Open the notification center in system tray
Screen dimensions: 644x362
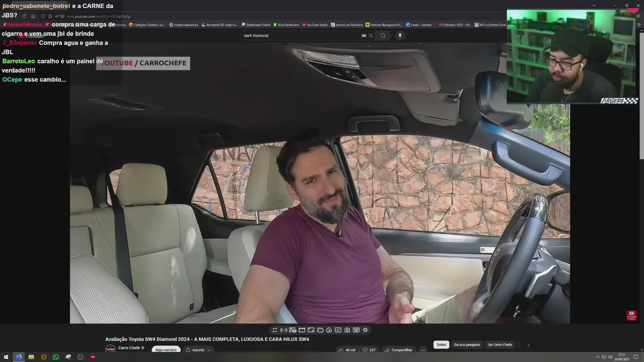pos(635,357)
